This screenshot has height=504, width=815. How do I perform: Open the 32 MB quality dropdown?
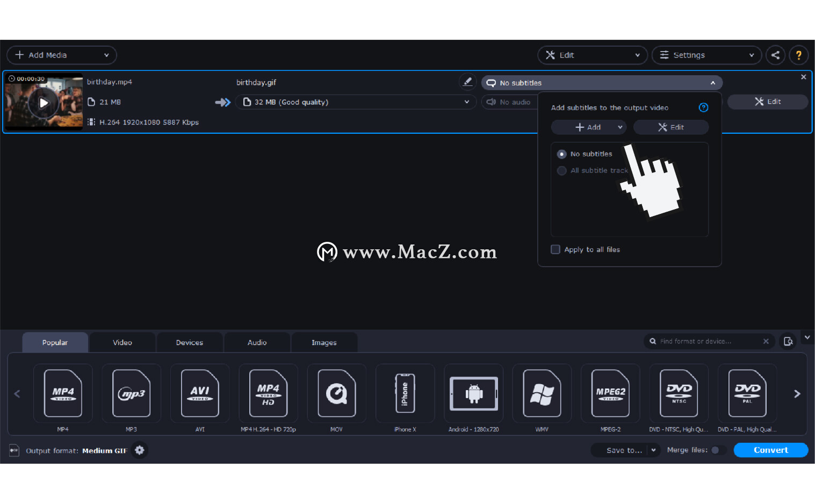click(x=356, y=102)
